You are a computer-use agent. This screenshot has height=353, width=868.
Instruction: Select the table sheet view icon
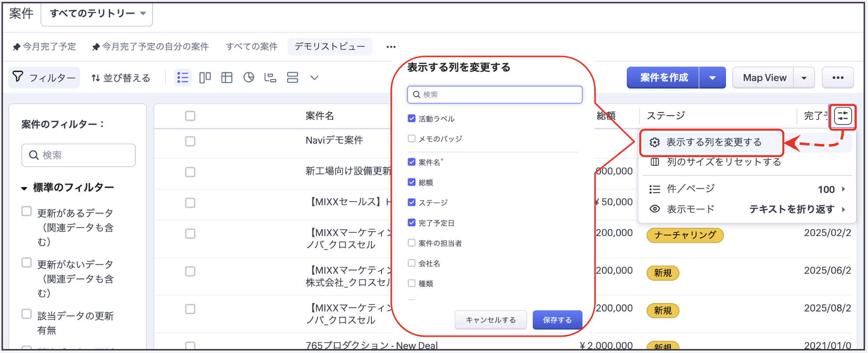(x=227, y=78)
